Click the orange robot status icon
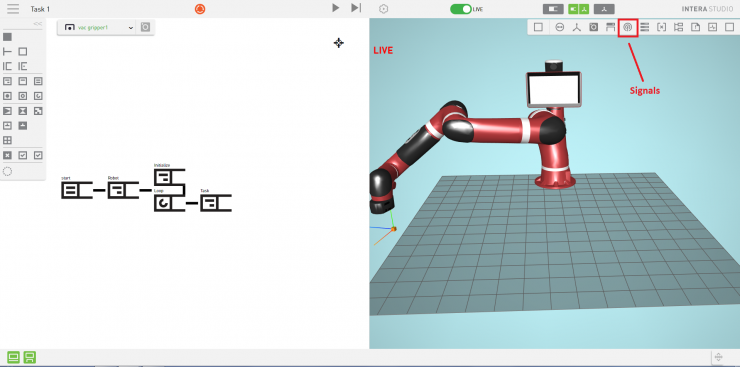Viewport: 740px width, 367px height. coord(200,9)
